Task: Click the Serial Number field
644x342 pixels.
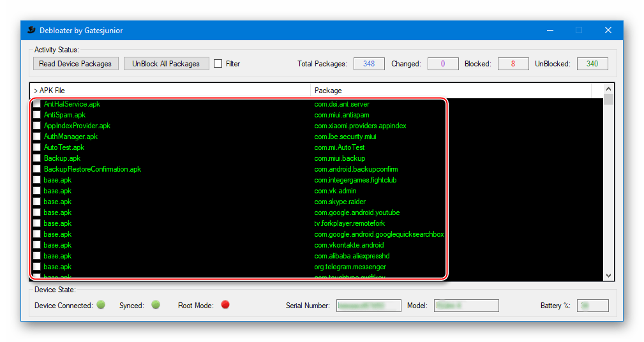Action: 368,306
